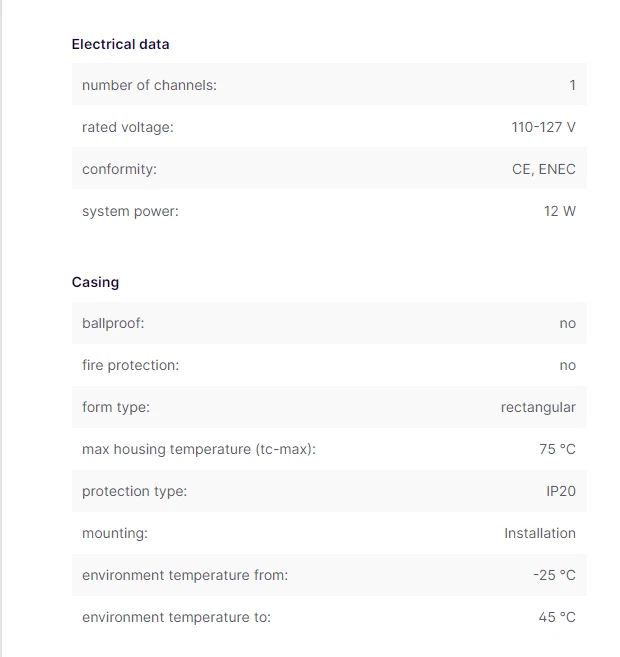Select the fire protection value no
Image resolution: width=620 pixels, height=657 pixels.
point(568,365)
